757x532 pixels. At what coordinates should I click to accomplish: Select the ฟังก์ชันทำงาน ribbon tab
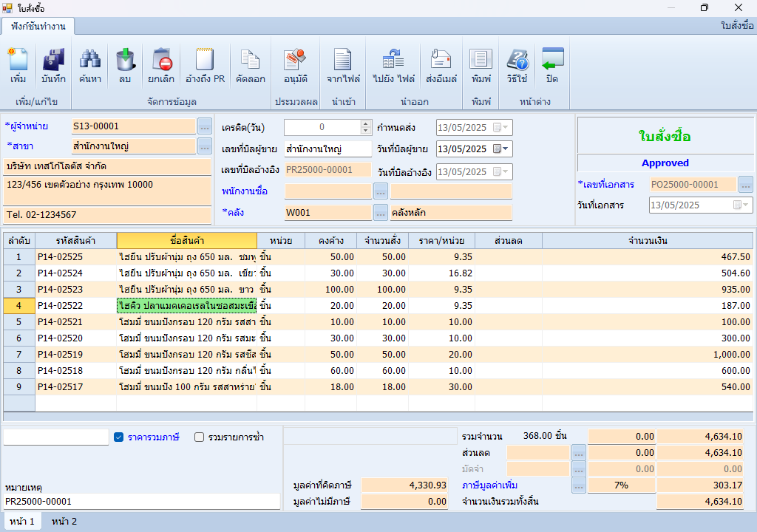[38, 27]
